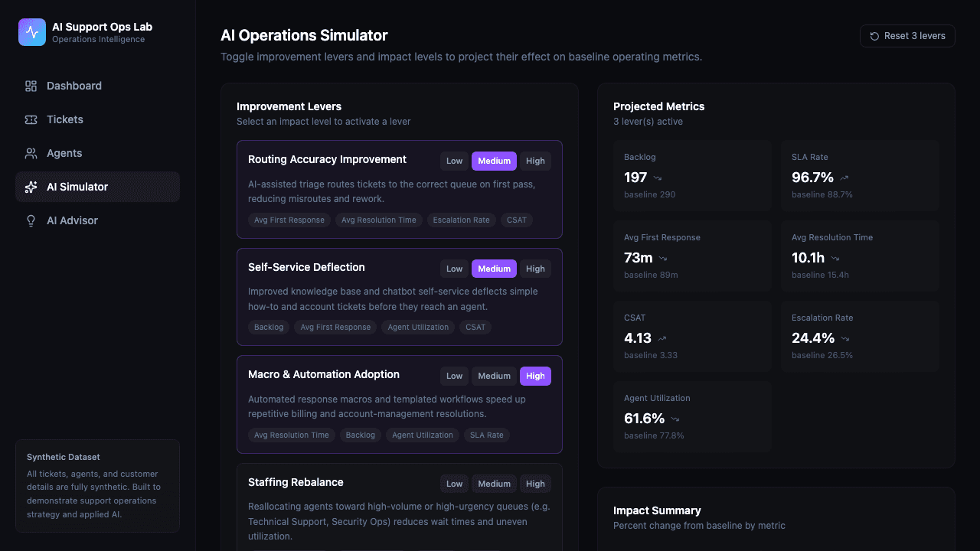Click the Macro & Automation Adoption lever title
This screenshot has width=980, height=551.
coord(324,374)
